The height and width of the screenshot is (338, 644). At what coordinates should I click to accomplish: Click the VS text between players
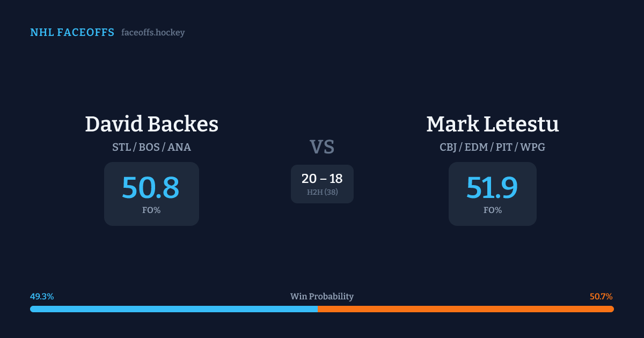[322, 146]
